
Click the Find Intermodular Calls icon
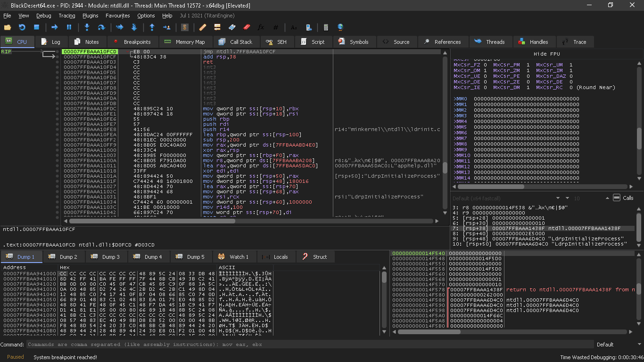[x=308, y=27]
